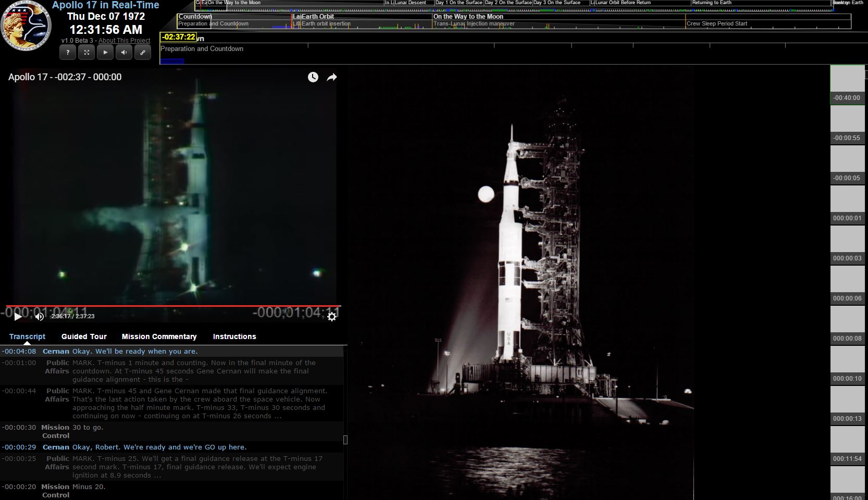Select photo thumbnail labeled 000:00:03
The width and height of the screenshot is (868, 500).
click(847, 245)
